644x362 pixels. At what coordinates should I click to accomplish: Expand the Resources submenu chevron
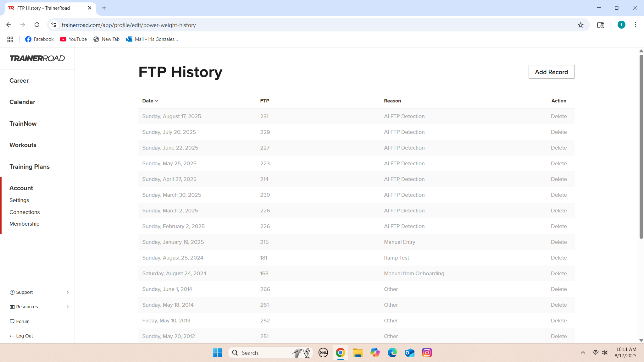[x=68, y=307]
